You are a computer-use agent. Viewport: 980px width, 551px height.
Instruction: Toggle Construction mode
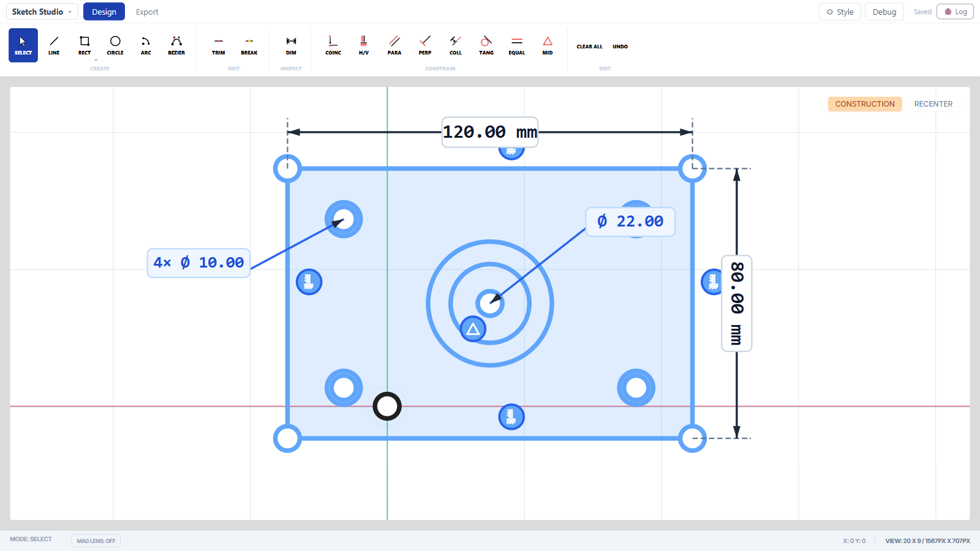[x=865, y=104]
